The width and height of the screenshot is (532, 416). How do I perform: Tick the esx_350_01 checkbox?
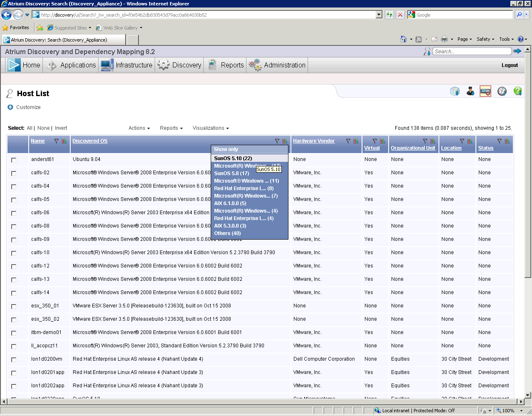coord(14,306)
